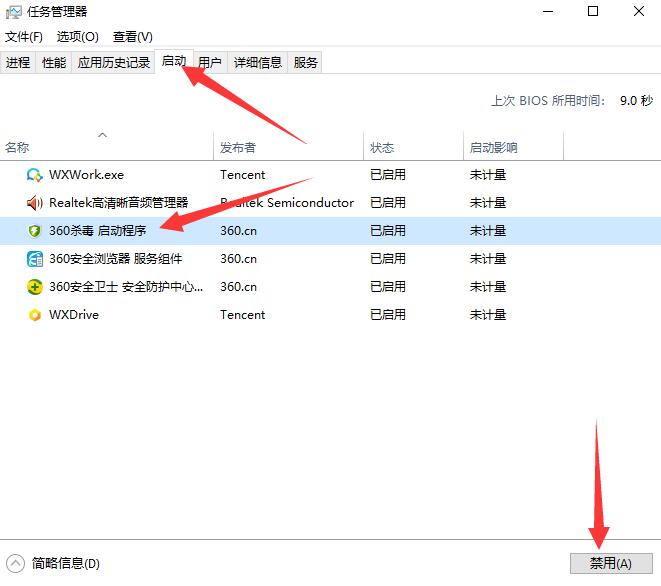This screenshot has width=661, height=586.
Task: Maximize the Task Manager window
Action: [x=593, y=11]
